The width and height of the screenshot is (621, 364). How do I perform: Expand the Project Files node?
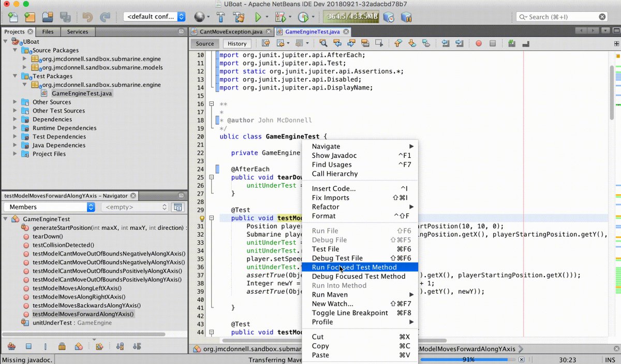(16, 154)
